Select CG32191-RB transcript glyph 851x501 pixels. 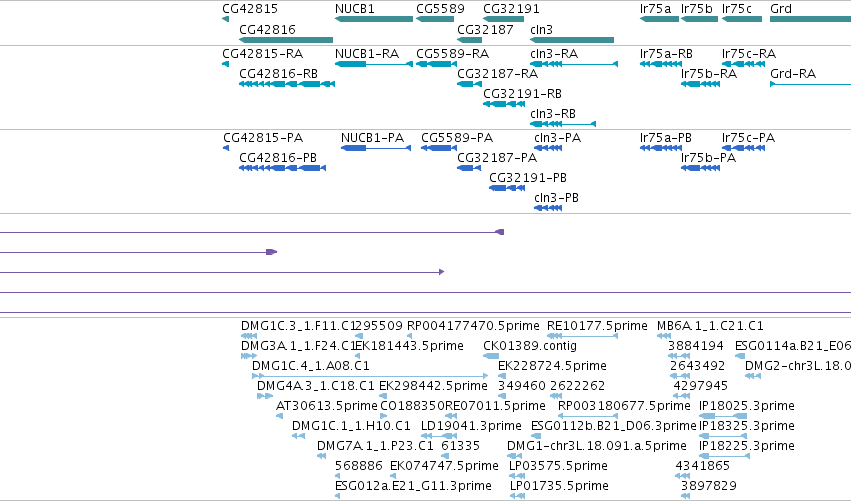[504, 104]
